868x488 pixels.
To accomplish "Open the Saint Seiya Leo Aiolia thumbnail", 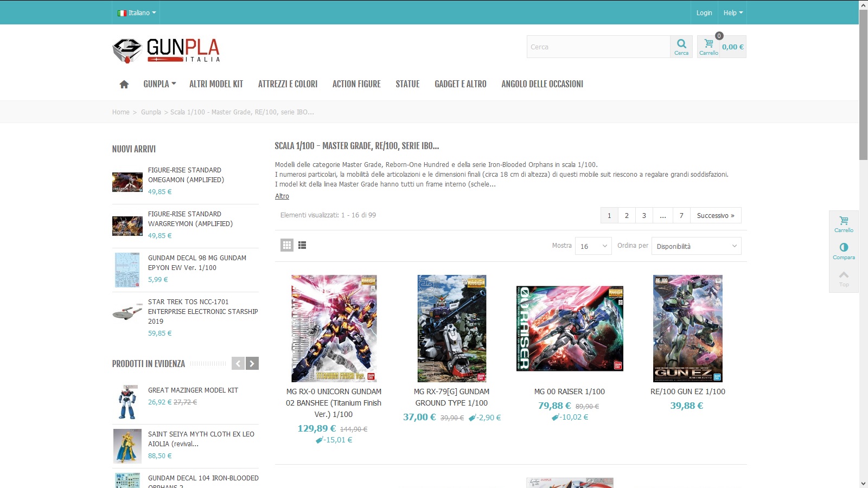I will 127,446.
